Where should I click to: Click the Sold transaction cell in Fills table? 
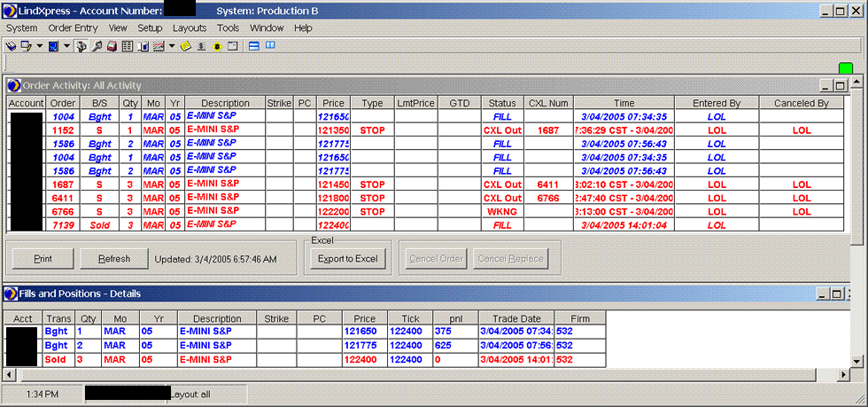[58, 359]
